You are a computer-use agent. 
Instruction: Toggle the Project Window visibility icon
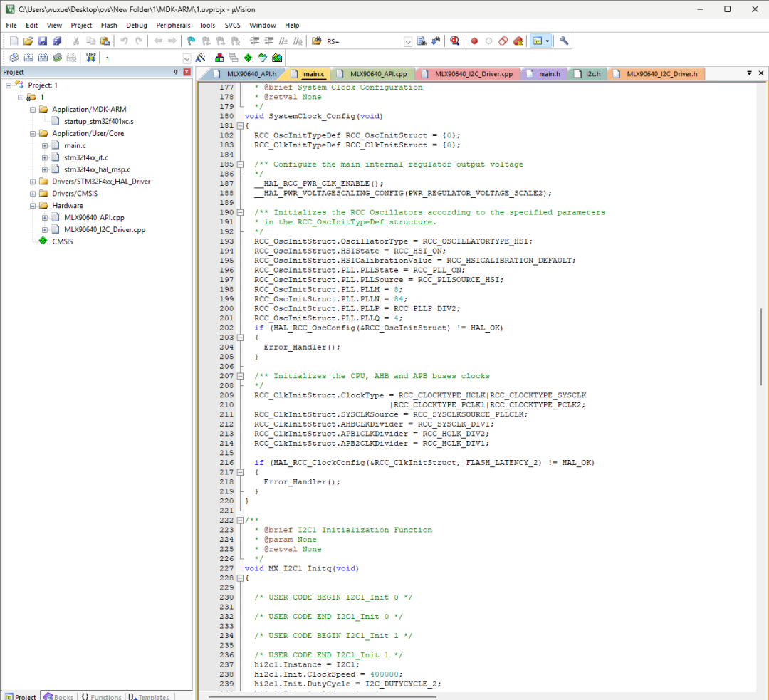coord(538,41)
